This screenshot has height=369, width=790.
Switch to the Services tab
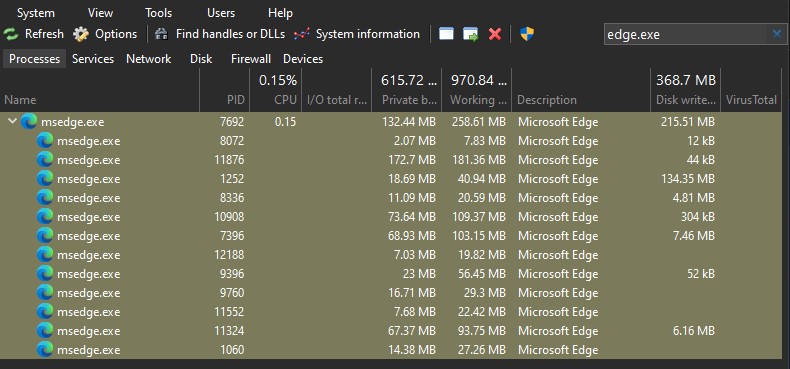[x=93, y=59]
